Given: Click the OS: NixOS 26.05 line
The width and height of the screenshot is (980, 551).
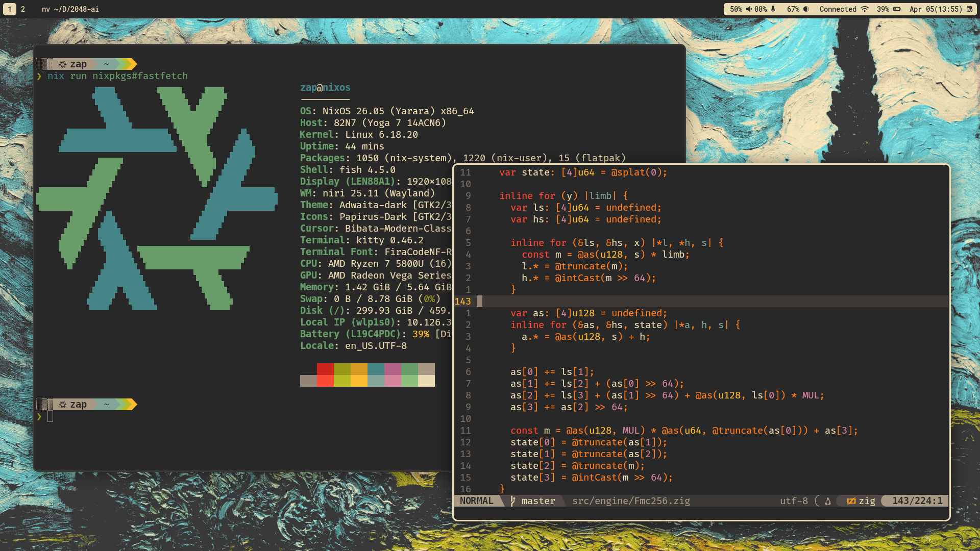Looking at the screenshot, I should tap(387, 111).
